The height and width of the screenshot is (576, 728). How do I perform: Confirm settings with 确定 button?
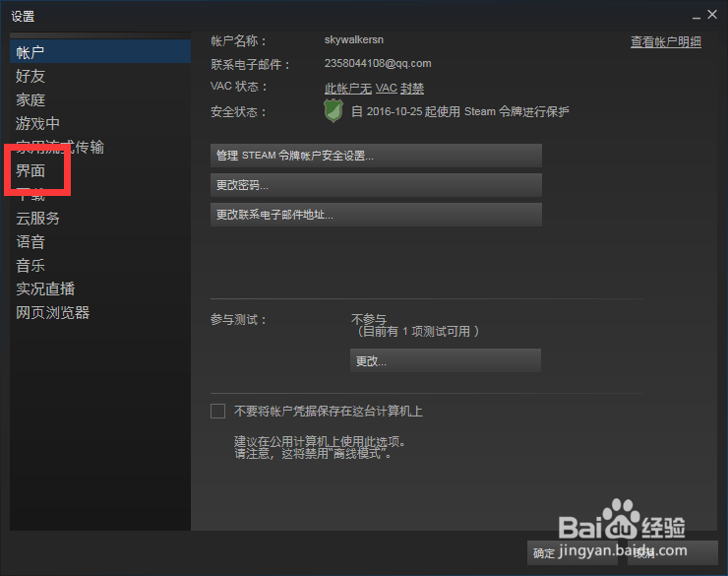[572, 552]
